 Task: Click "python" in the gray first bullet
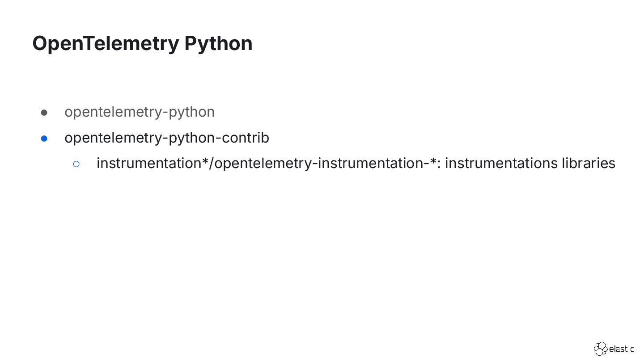191,113
